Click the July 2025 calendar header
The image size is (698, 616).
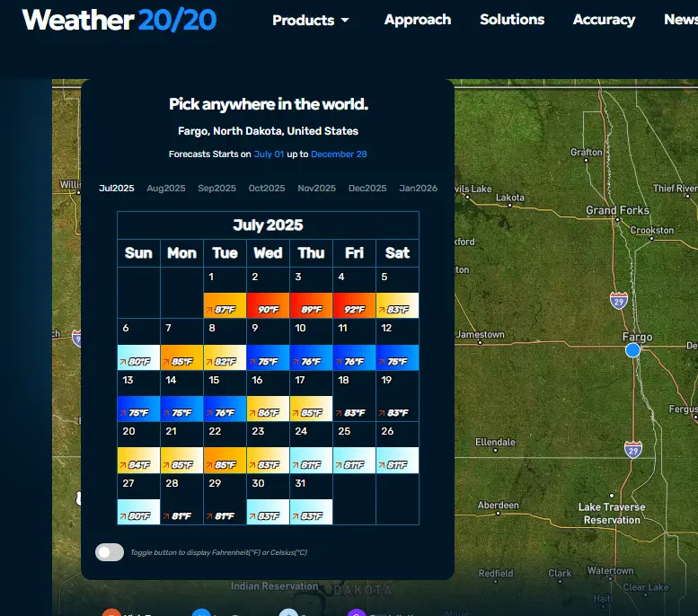pyautogui.click(x=268, y=225)
